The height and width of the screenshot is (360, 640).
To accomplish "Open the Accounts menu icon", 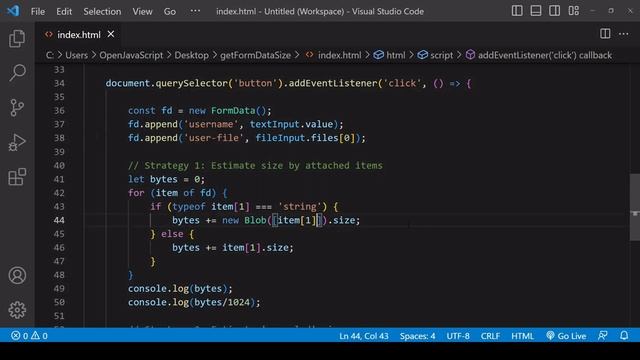I will point(17,276).
